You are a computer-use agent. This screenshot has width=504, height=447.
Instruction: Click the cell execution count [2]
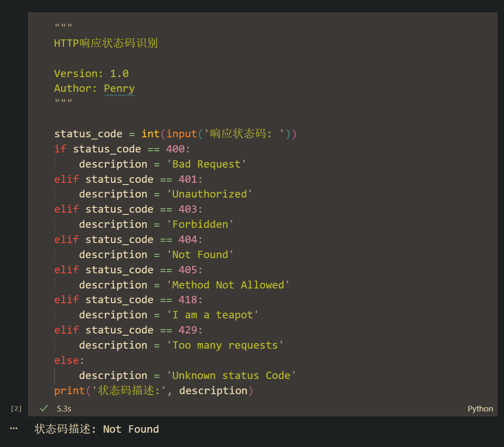(x=16, y=408)
